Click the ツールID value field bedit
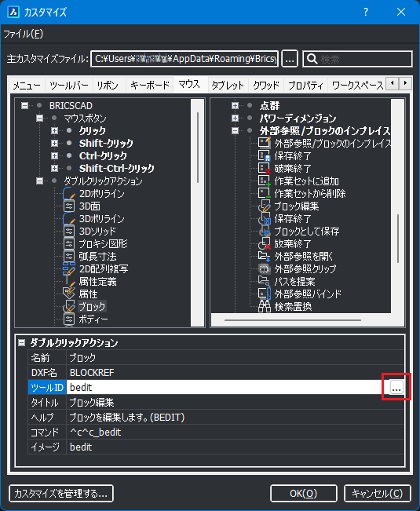This screenshot has height=511, width=420. coord(227,387)
